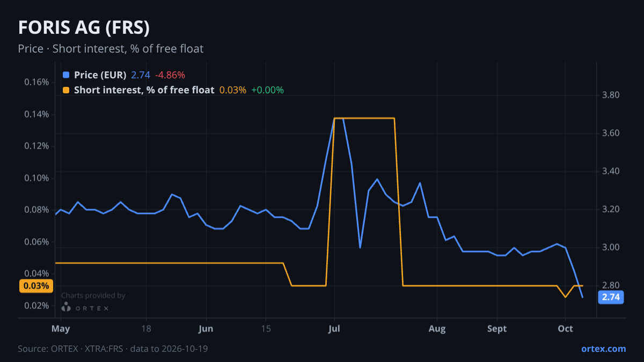Click the 15 date label on time axis
Image resolution: width=644 pixels, height=362 pixels.
pos(266,329)
